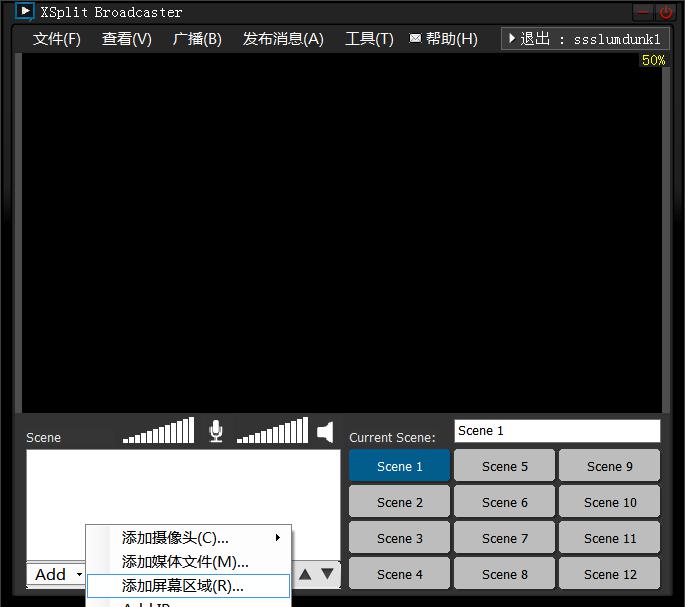Mute the microphone icon

tap(216, 431)
